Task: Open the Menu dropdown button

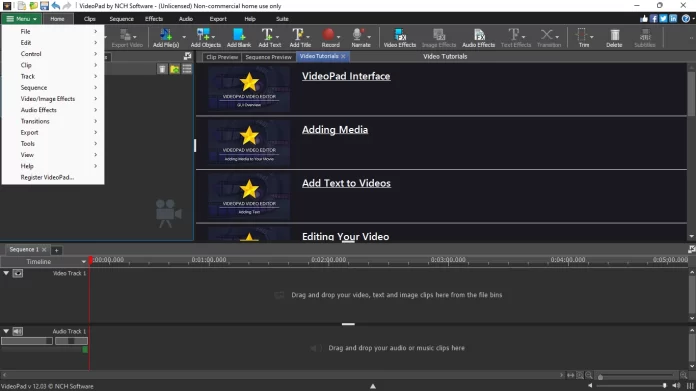Action: pyautogui.click(x=21, y=19)
